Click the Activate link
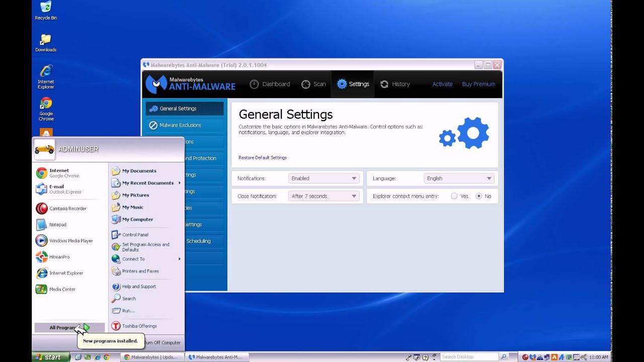Screen dimensions: 644x362 coord(442,84)
